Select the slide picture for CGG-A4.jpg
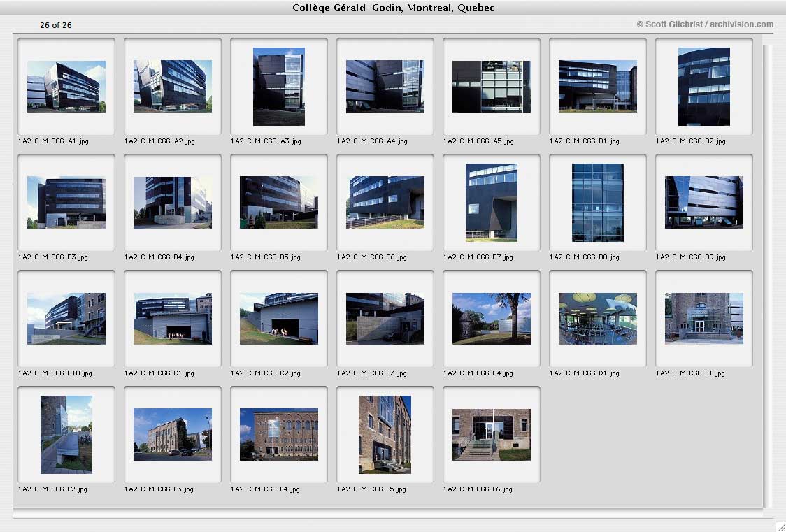This screenshot has height=532, width=786. pos(385,87)
